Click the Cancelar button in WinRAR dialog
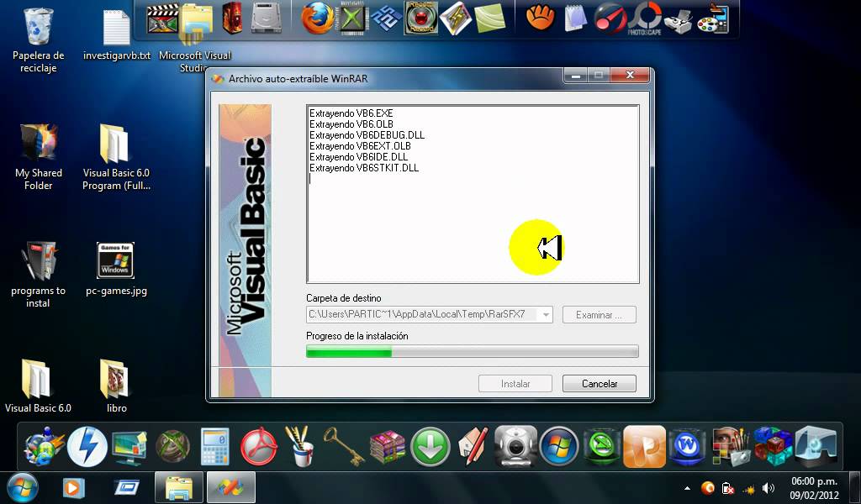The width and height of the screenshot is (861, 504). [599, 383]
